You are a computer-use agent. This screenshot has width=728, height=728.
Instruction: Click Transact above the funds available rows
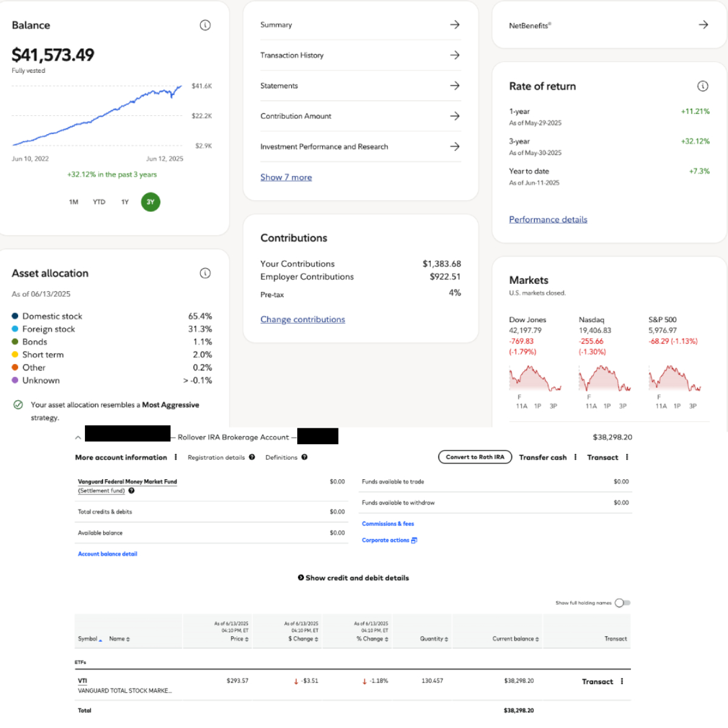click(x=602, y=457)
